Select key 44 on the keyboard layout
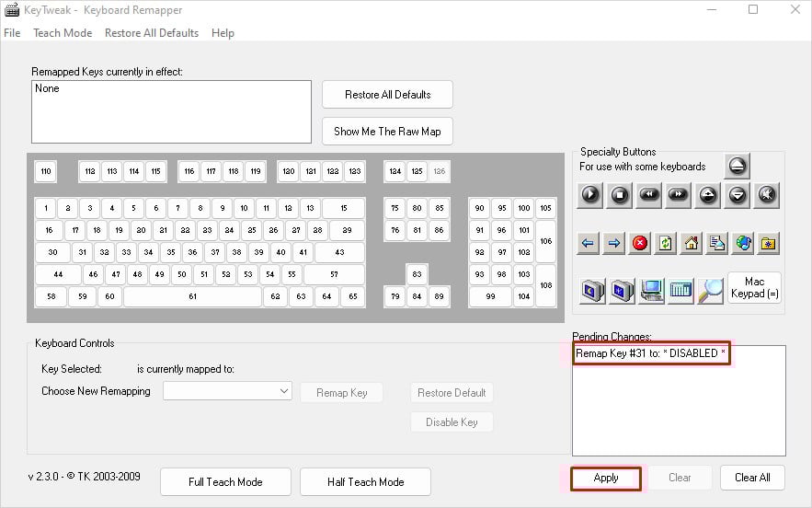812x508 pixels. click(58, 274)
